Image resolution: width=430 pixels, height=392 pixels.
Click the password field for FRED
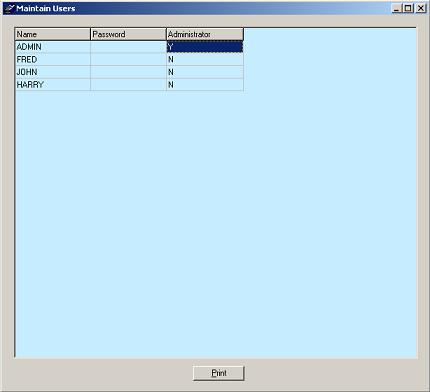tap(128, 60)
